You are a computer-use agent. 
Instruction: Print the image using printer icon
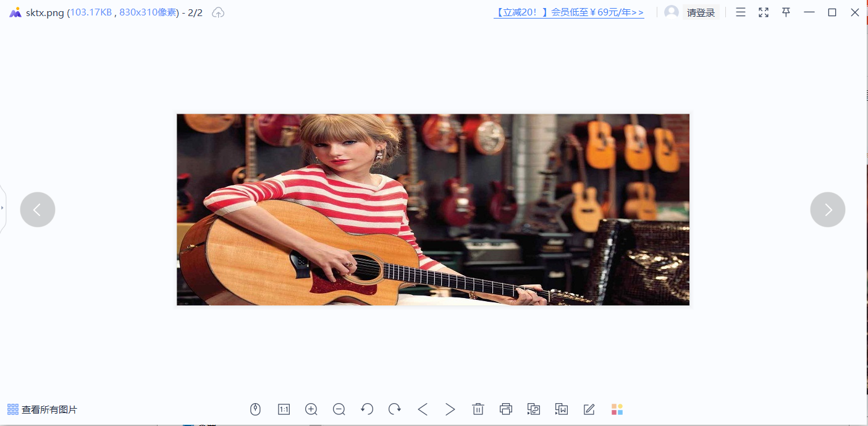click(506, 409)
